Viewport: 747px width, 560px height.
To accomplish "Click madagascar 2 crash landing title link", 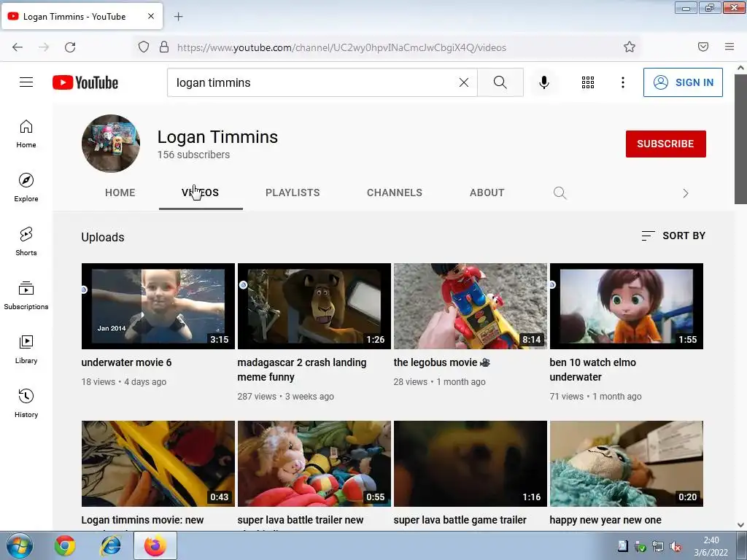I will [302, 370].
